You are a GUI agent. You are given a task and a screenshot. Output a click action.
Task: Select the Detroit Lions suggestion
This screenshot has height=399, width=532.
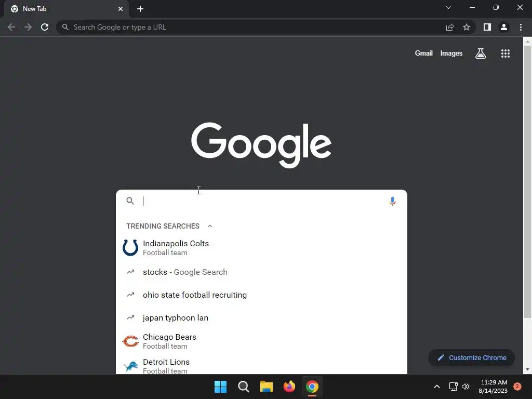(261, 366)
